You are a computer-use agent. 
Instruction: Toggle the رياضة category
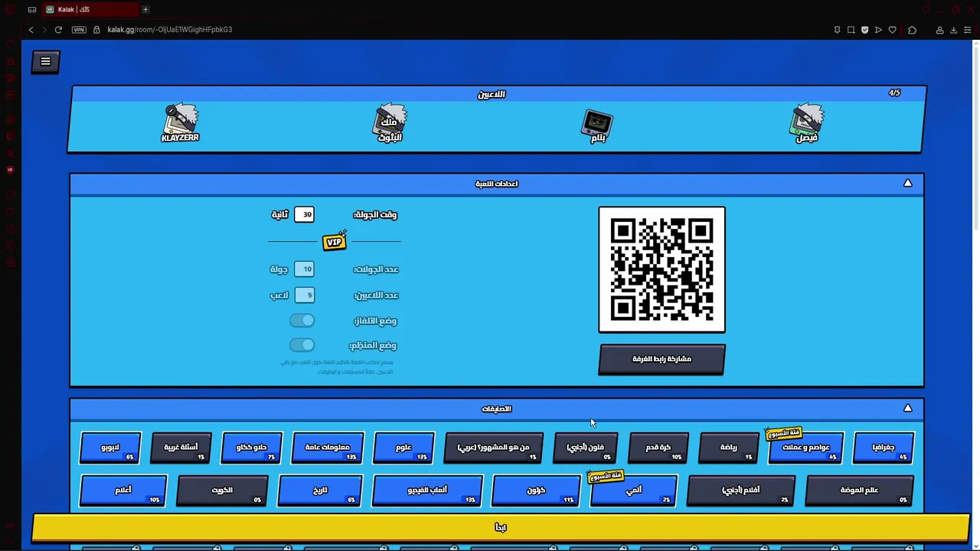(729, 448)
